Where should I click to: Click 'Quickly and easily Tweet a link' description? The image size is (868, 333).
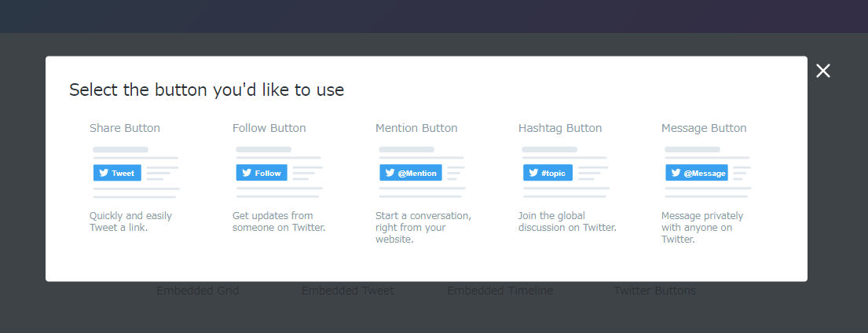(130, 221)
